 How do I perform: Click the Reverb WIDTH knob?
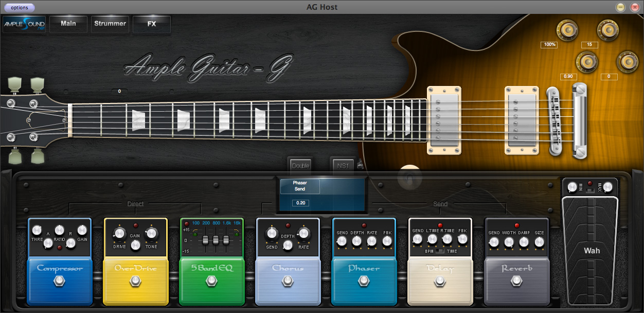(x=509, y=241)
